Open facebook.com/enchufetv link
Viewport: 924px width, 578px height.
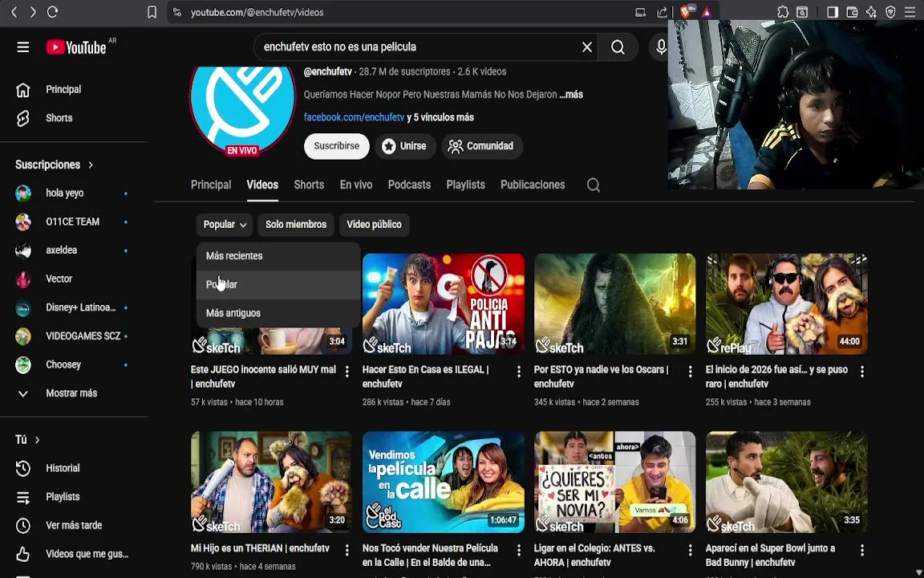tap(355, 117)
